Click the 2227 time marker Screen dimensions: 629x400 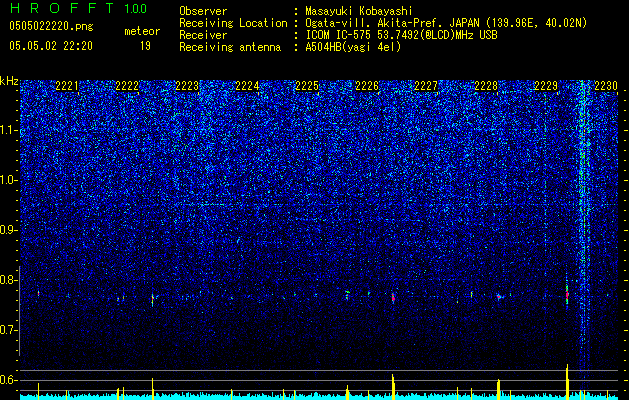(x=426, y=85)
